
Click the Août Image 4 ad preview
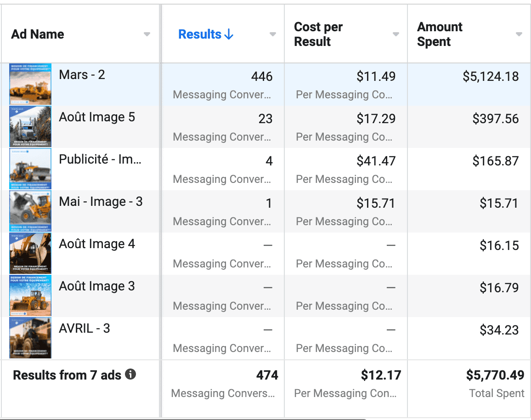coord(29,253)
